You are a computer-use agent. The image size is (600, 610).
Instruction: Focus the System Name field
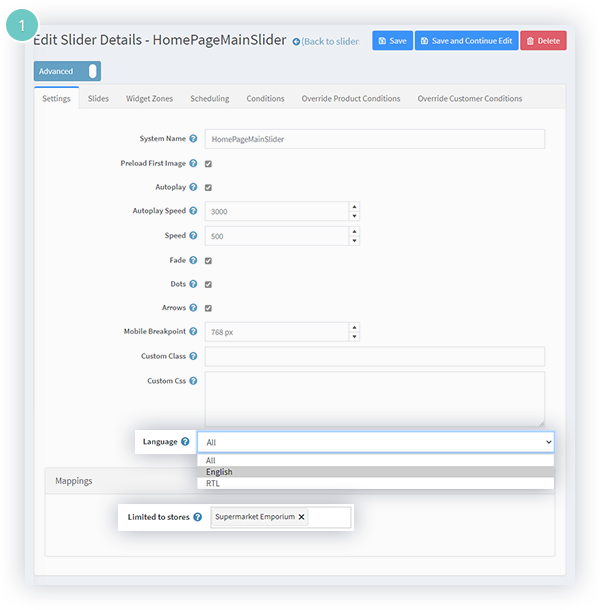click(375, 139)
